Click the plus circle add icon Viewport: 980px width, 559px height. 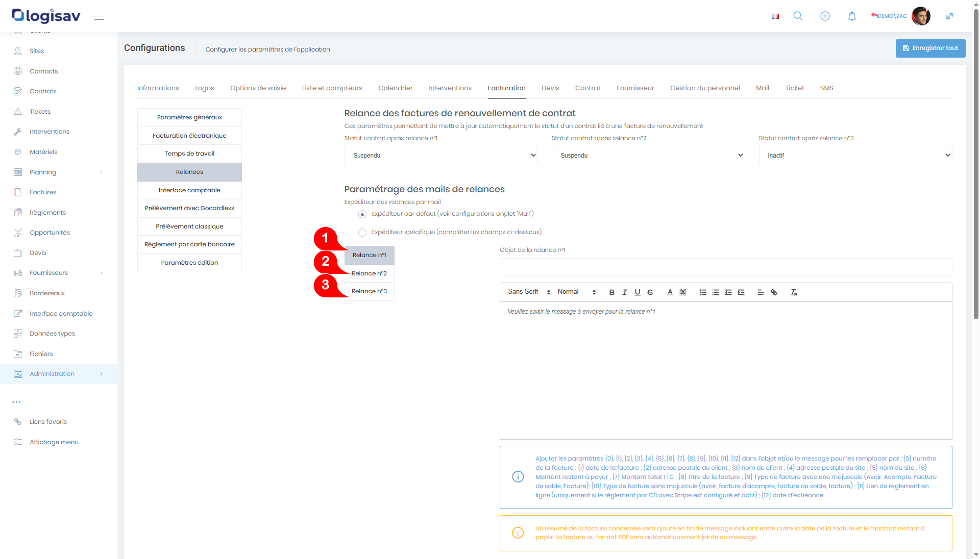point(825,16)
